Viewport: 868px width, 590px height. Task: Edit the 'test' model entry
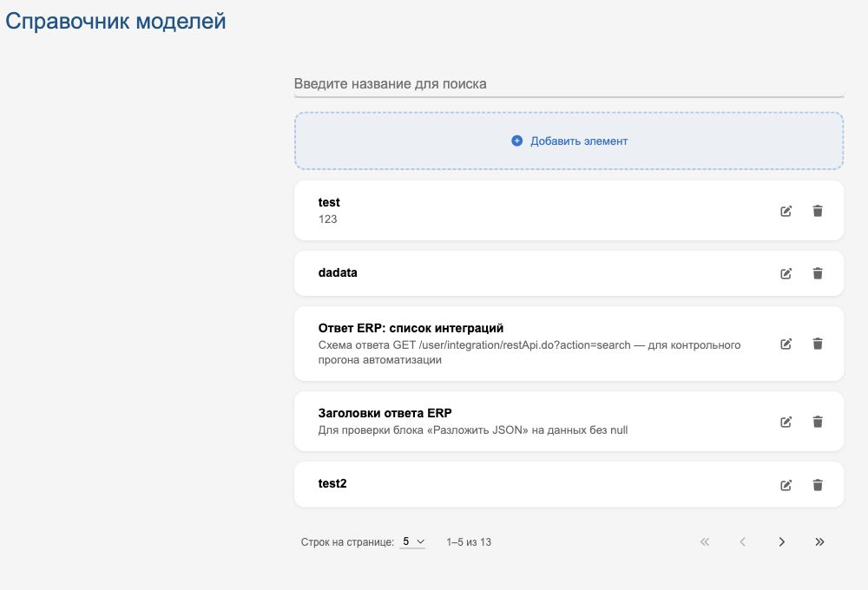pos(786,211)
